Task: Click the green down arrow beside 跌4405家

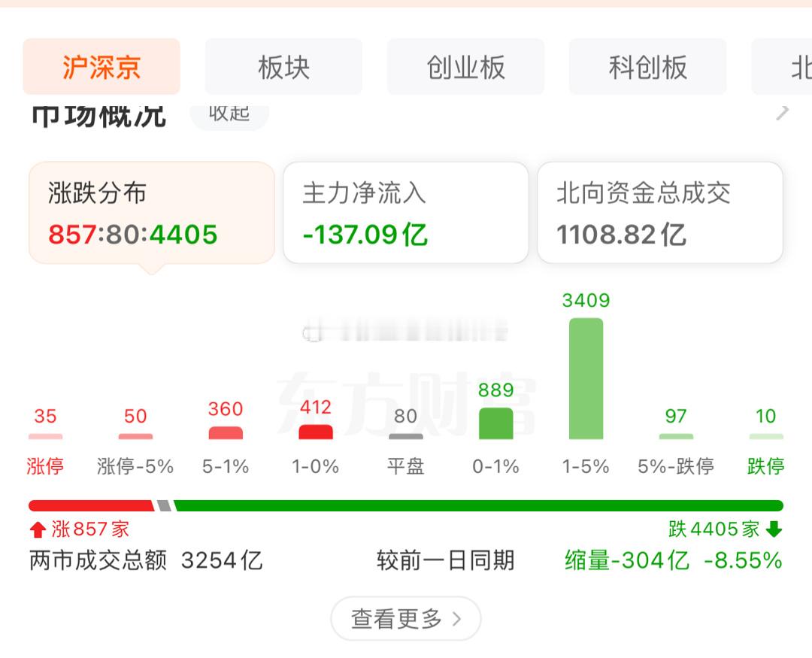Action: pyautogui.click(x=774, y=529)
